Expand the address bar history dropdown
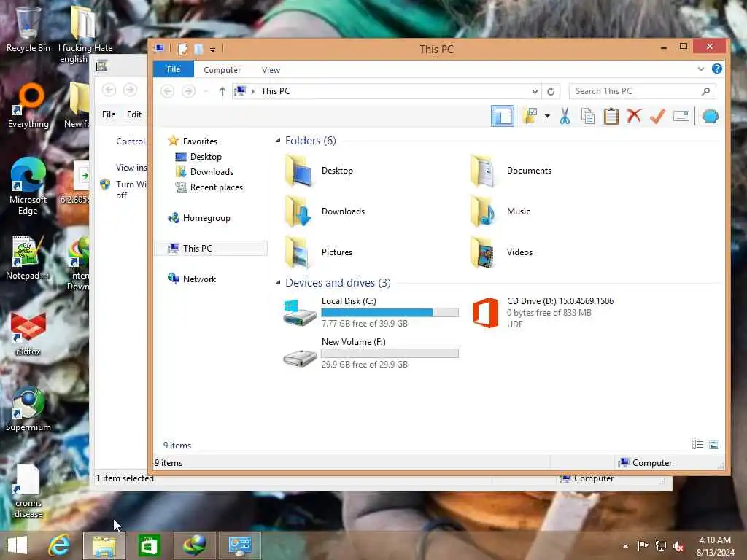The width and height of the screenshot is (747, 560). click(x=535, y=91)
